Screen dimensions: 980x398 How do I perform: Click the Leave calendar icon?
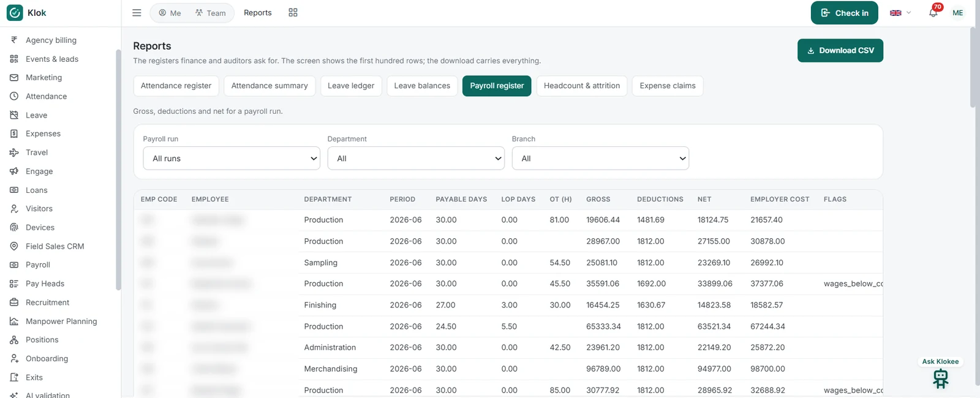click(14, 115)
